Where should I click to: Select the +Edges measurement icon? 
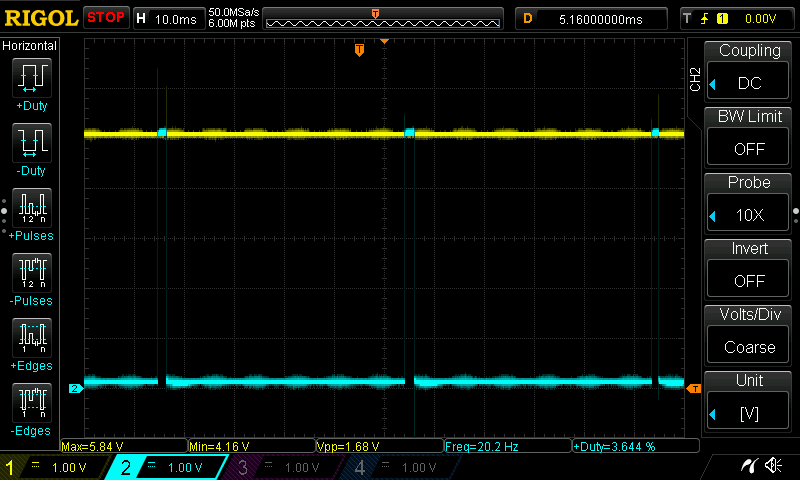[32, 338]
